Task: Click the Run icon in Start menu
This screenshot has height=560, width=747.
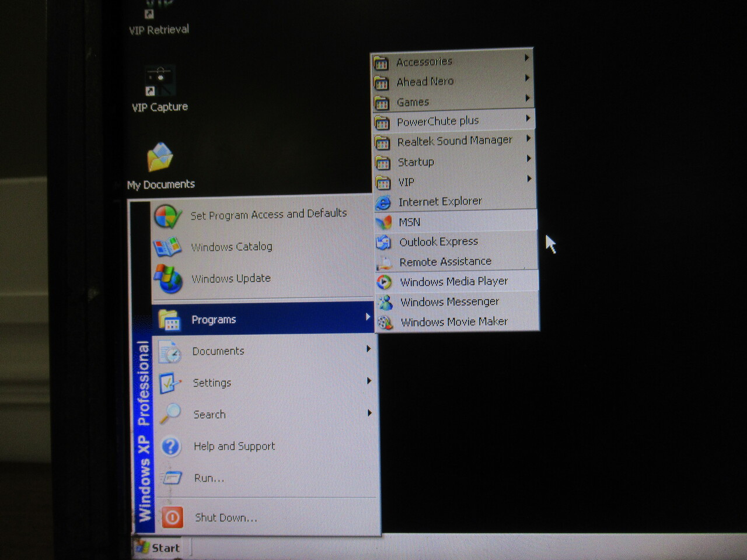Action: tap(172, 478)
